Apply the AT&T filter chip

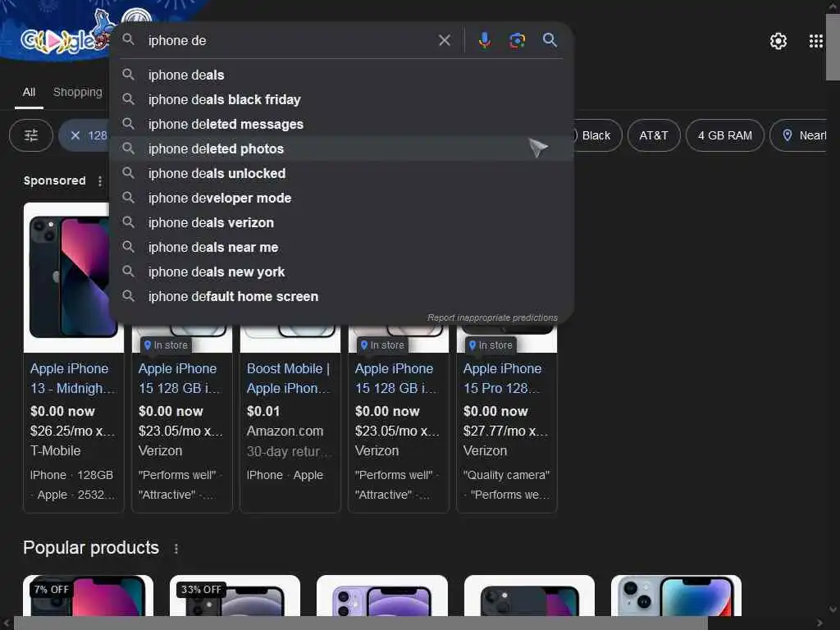654,135
